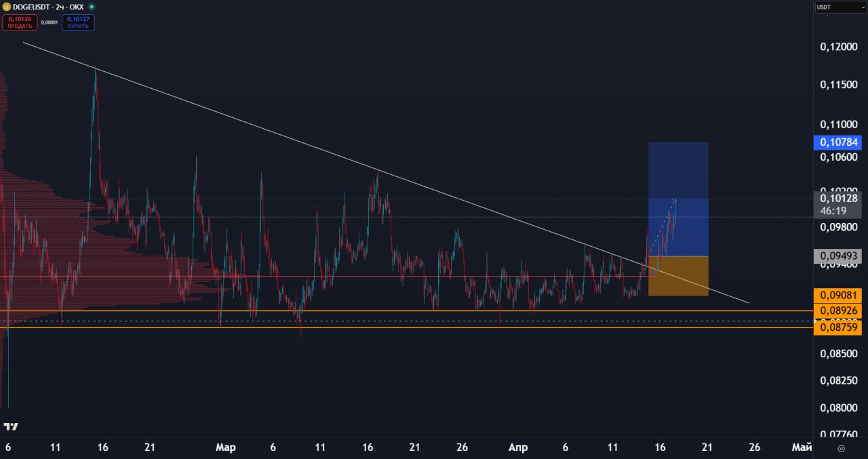Select the blue 0,10784 take-profit label

click(839, 142)
